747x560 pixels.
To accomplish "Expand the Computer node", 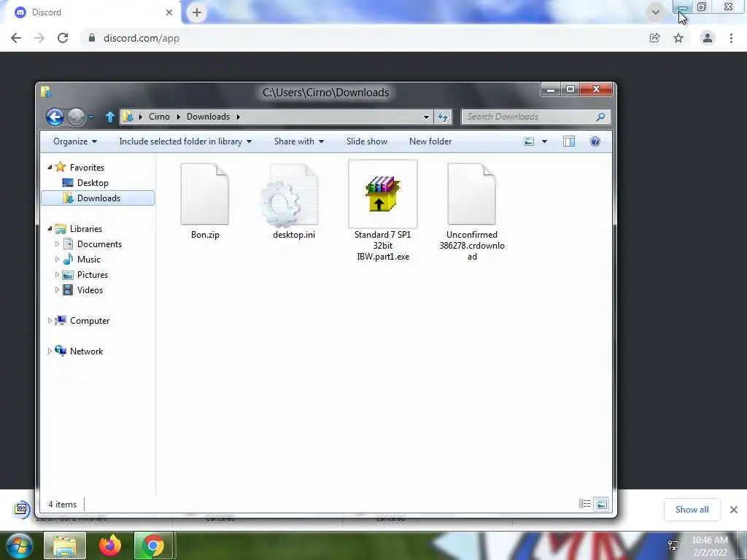I will point(50,321).
